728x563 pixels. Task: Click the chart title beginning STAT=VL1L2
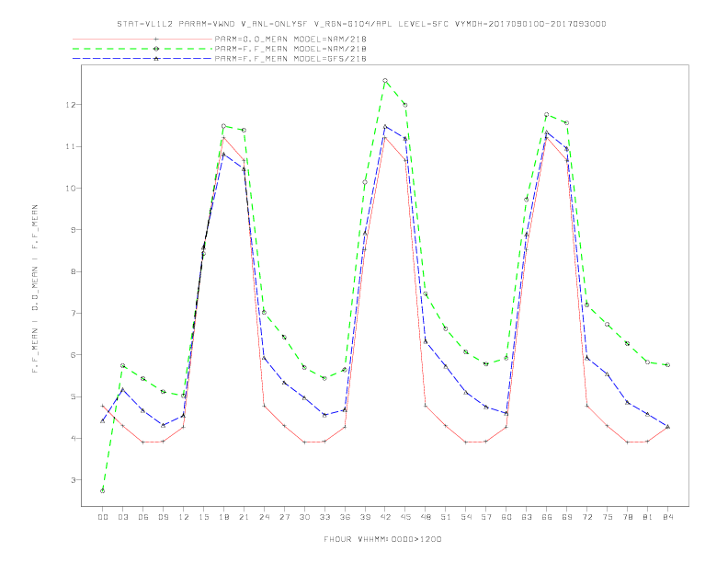(x=361, y=24)
